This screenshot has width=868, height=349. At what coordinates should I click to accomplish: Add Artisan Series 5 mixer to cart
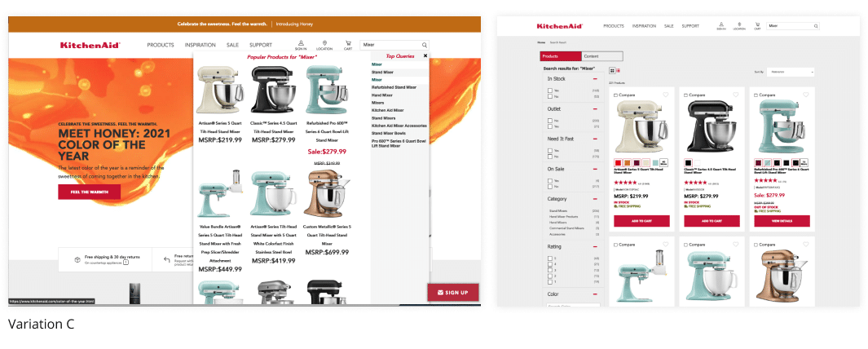pyautogui.click(x=641, y=221)
